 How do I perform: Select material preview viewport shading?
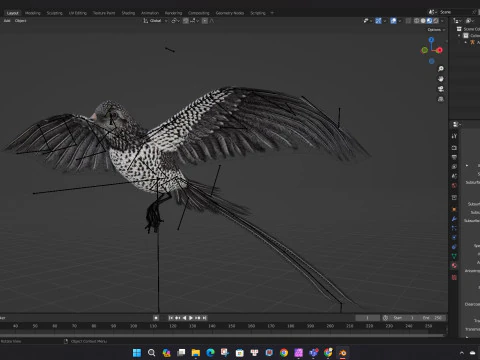click(429, 21)
